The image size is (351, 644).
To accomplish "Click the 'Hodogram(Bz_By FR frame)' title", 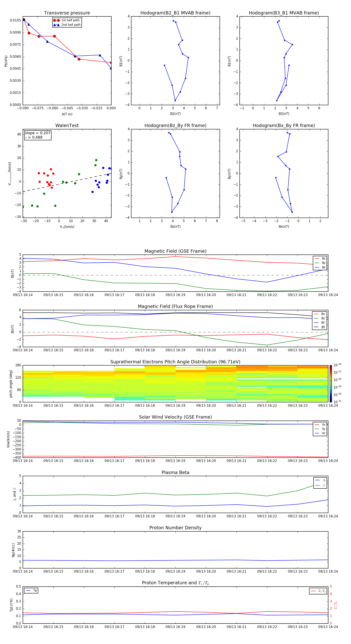I will tap(175, 125).
